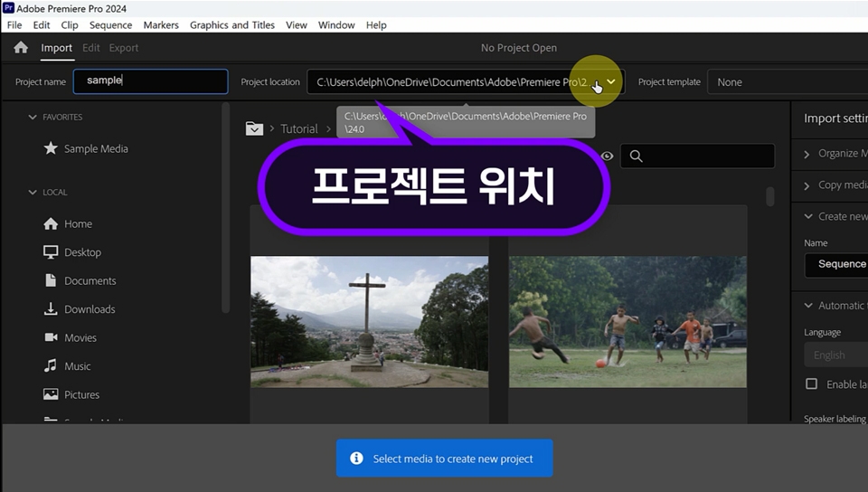
Task: Select Sample Media favorite
Action: (x=96, y=149)
